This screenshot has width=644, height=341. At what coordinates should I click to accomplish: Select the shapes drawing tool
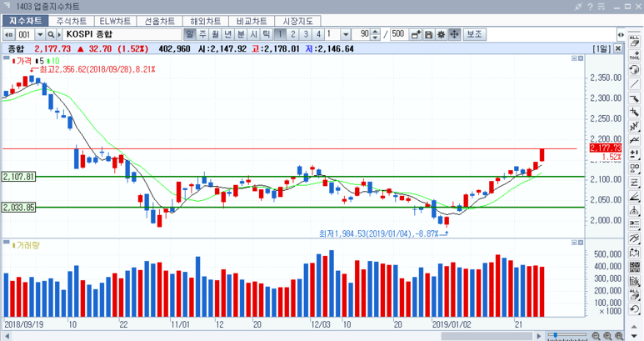point(635,168)
